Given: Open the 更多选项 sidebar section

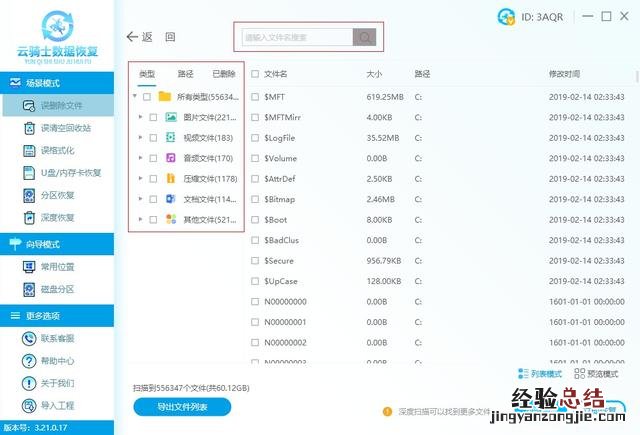Looking at the screenshot, I should tap(57, 315).
